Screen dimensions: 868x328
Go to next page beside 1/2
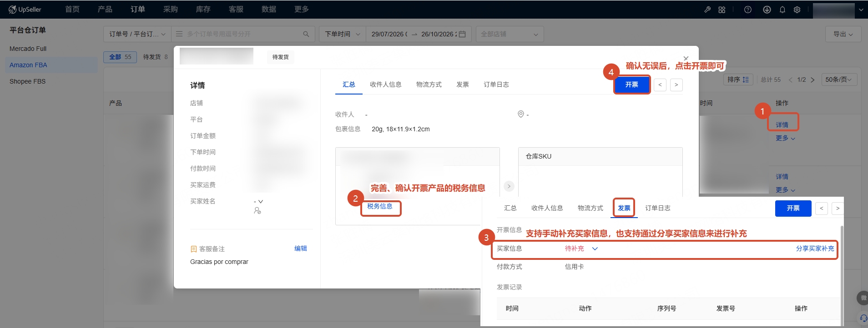pos(812,80)
